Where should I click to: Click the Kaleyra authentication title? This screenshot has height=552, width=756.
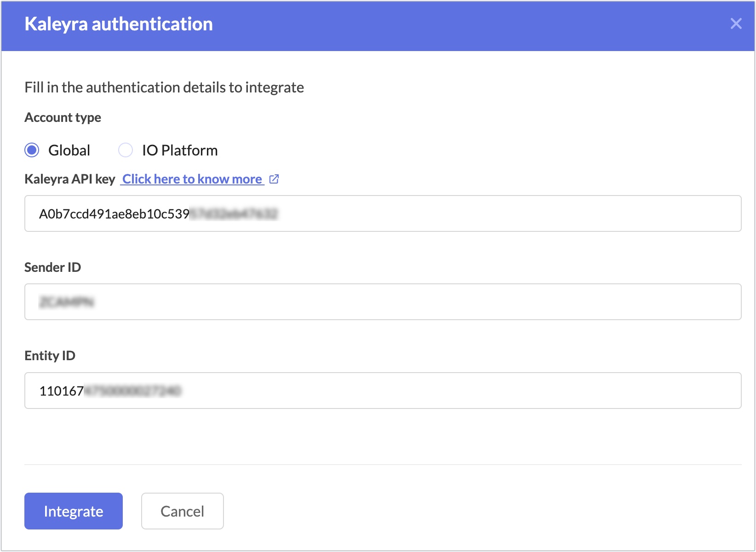(x=119, y=24)
